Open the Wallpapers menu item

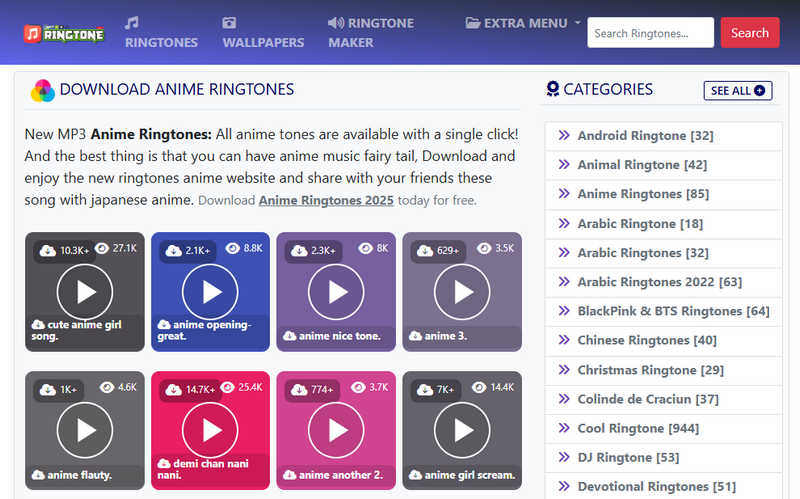pos(263,33)
